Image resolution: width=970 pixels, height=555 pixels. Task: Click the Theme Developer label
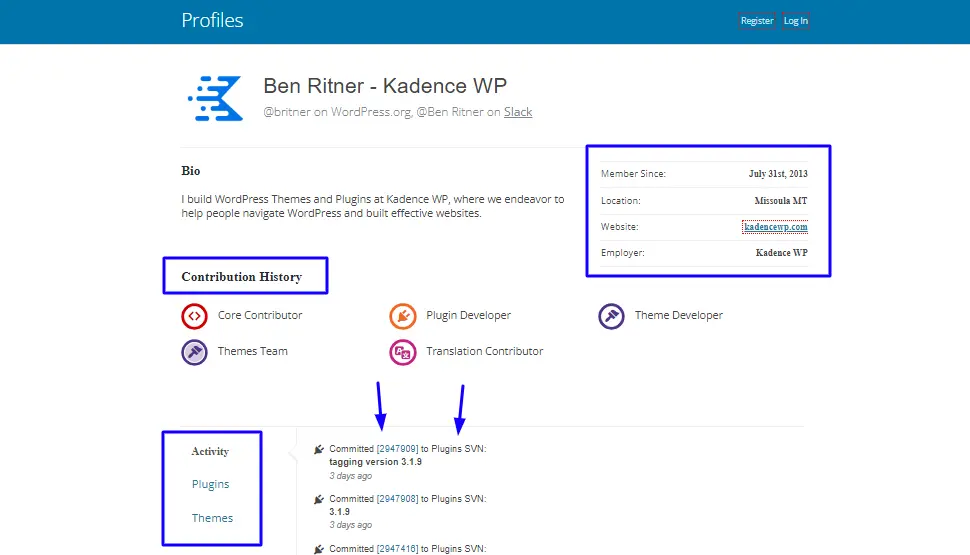pyautogui.click(x=679, y=315)
